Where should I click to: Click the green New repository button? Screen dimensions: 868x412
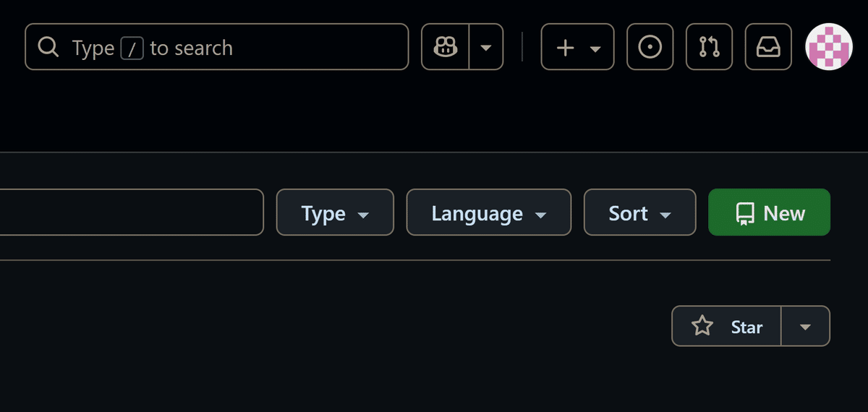[769, 213]
